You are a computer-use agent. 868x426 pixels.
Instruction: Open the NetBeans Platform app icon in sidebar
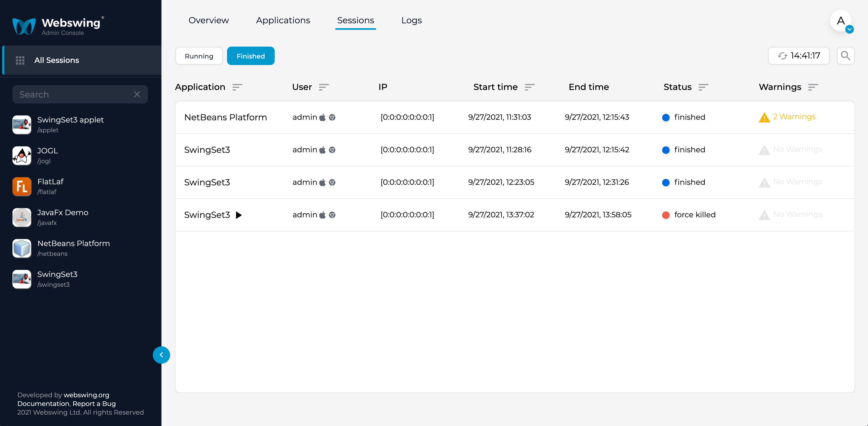(x=22, y=248)
